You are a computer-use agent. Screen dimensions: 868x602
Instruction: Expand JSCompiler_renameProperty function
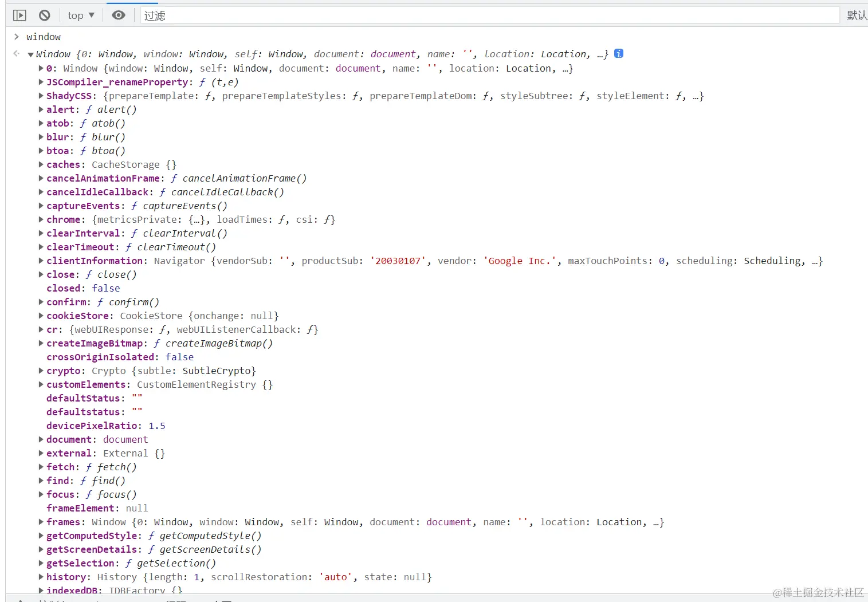pyautogui.click(x=41, y=82)
